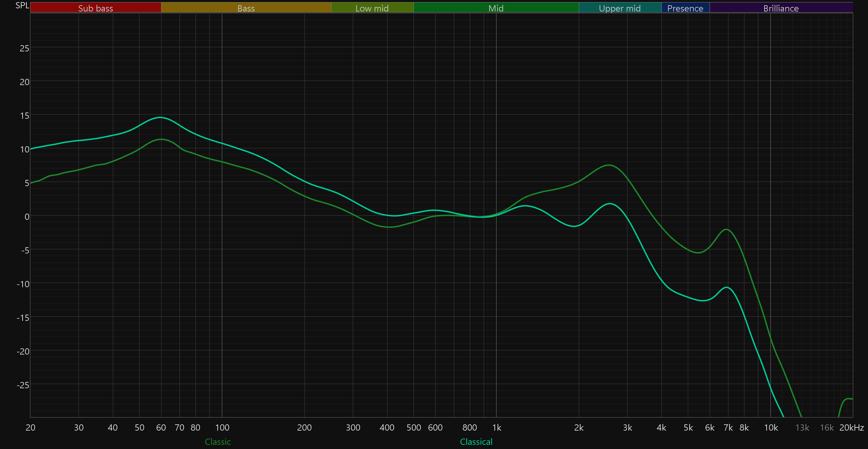Viewport: 868px width, 449px height.
Task: Click the Upper mid band label
Action: pyautogui.click(x=620, y=8)
